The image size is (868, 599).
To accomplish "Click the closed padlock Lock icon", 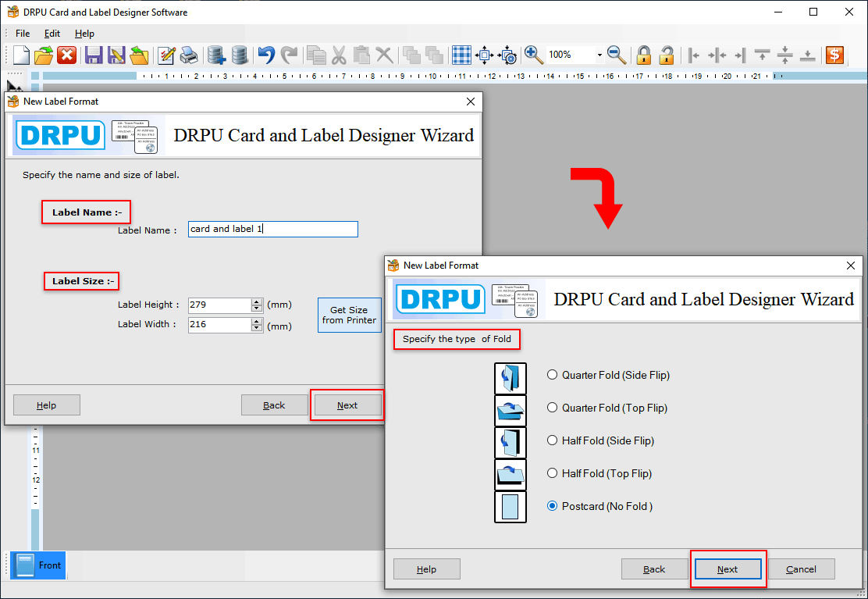I will [643, 55].
